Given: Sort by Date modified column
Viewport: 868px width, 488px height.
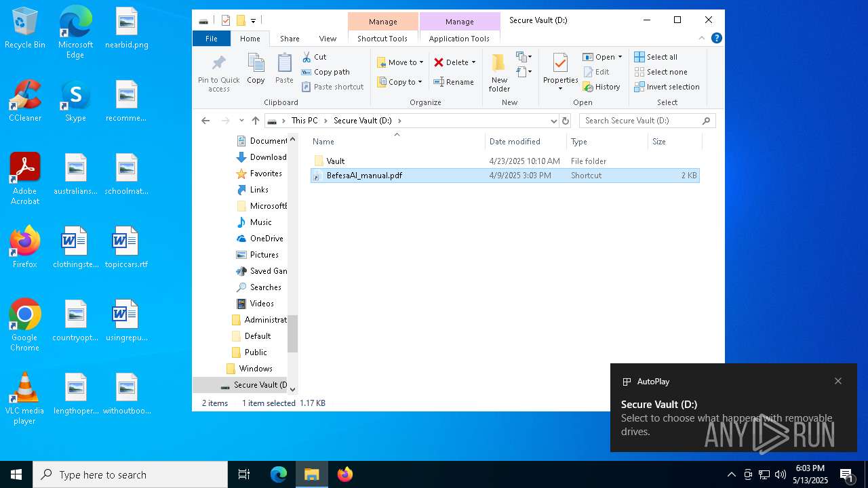Looking at the screenshot, I should (x=526, y=141).
